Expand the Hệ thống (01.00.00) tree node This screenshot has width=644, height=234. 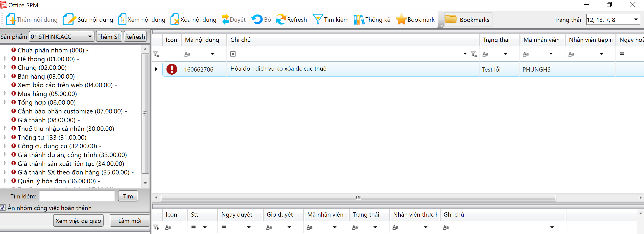[5, 59]
